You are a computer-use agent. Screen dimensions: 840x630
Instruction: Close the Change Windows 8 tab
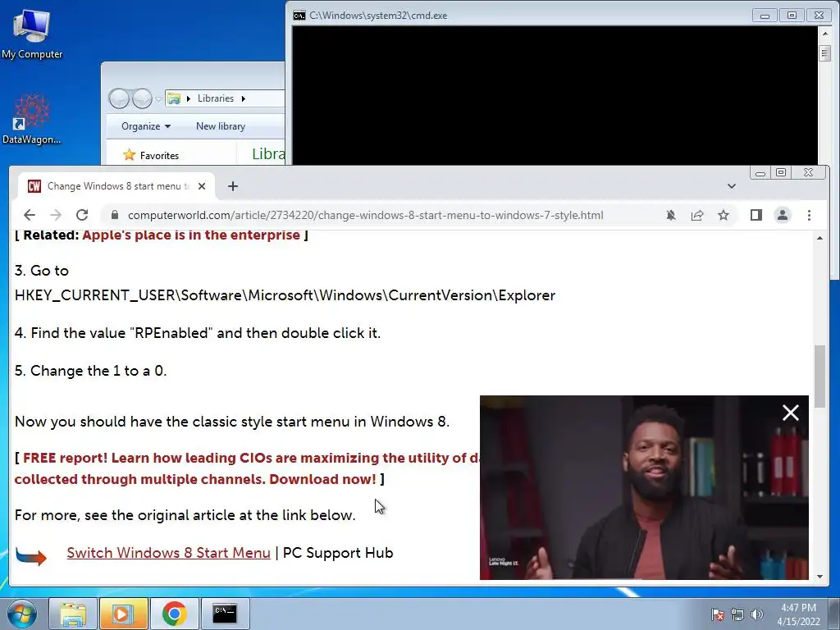(202, 186)
